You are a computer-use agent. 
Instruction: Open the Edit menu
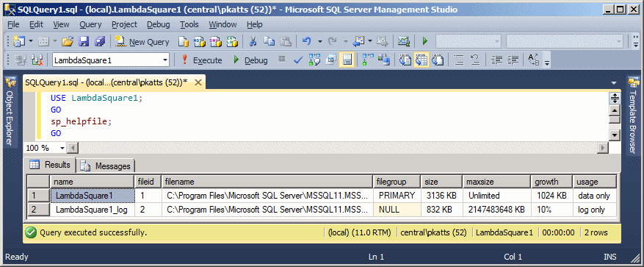click(x=36, y=24)
